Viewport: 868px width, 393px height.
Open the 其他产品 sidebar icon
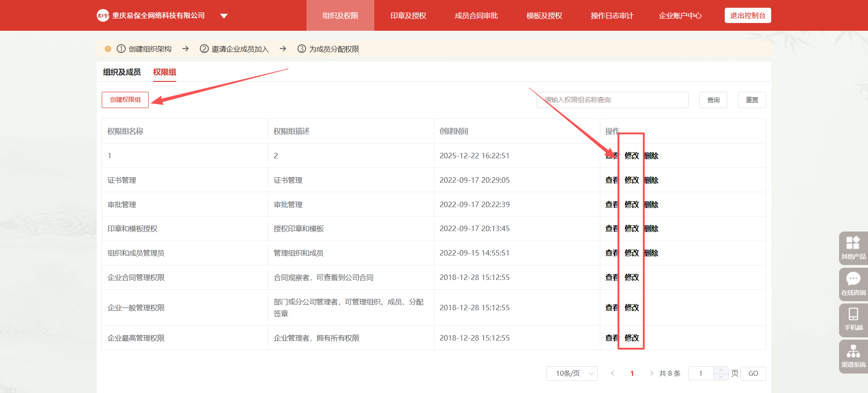[853, 247]
